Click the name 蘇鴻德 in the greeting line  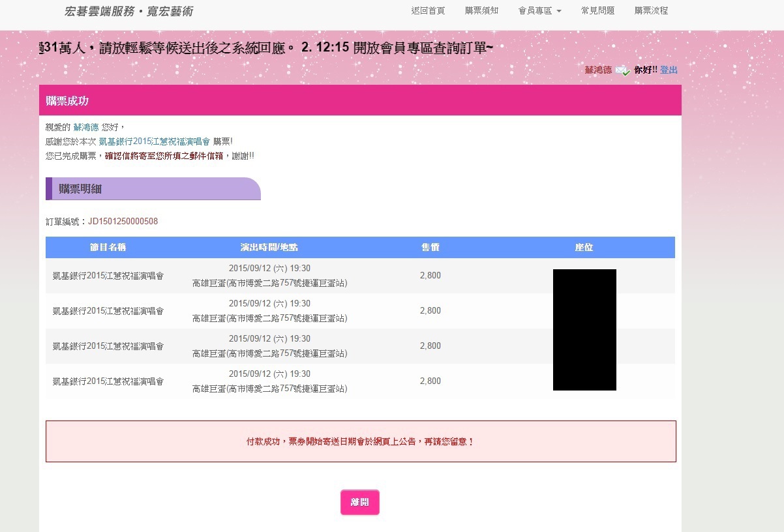pyautogui.click(x=85, y=127)
